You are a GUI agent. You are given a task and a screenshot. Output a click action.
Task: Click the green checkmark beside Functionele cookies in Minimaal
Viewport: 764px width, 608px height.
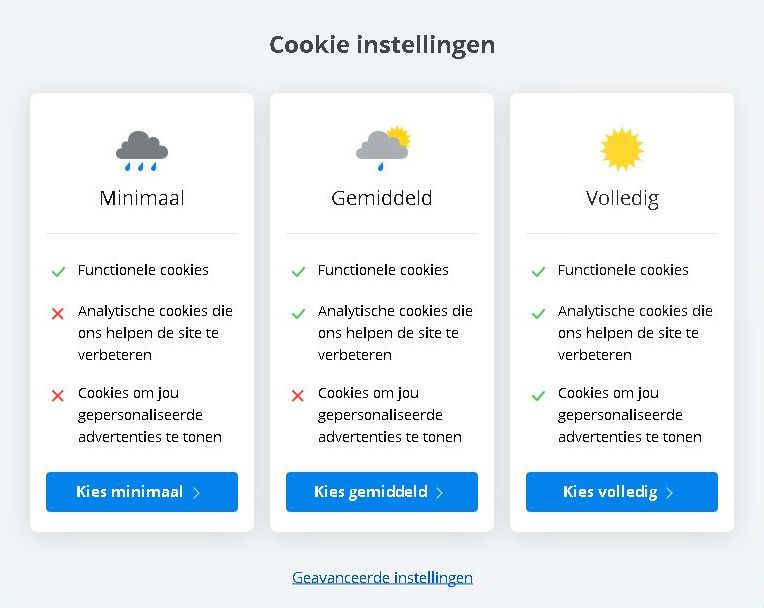[x=58, y=271]
